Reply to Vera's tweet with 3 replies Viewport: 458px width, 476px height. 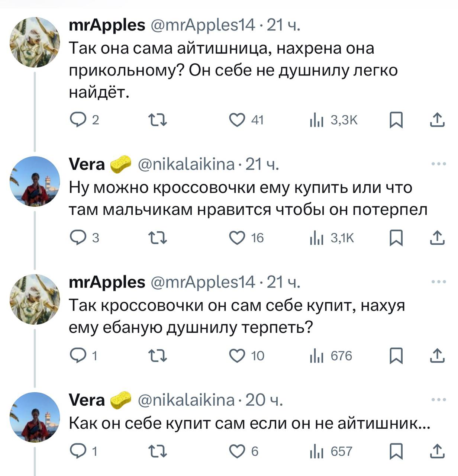(x=78, y=238)
